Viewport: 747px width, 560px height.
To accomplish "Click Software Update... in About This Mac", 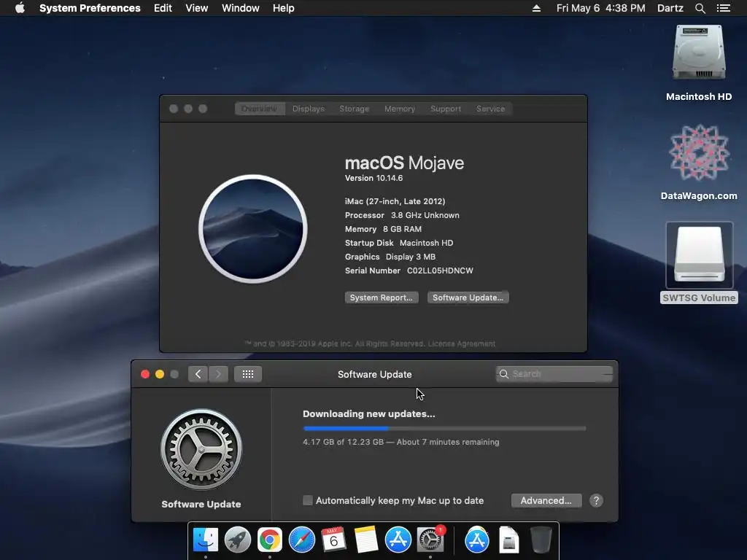I will pyautogui.click(x=468, y=297).
